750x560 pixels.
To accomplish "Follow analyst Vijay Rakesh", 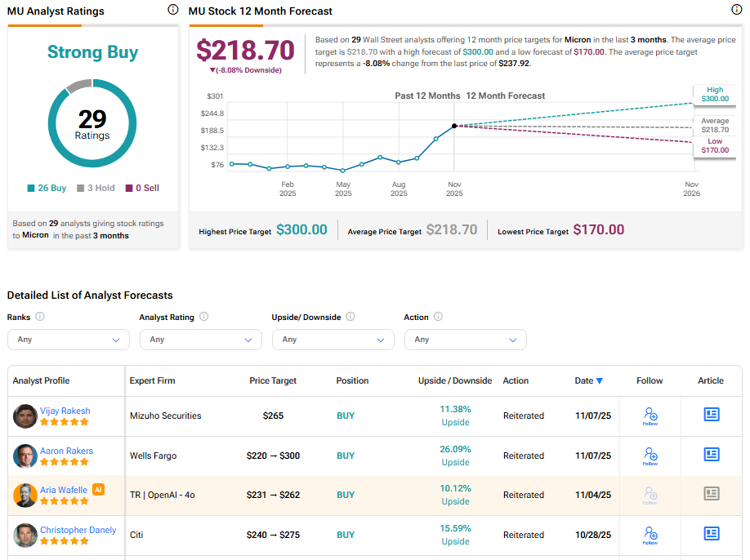I will [x=650, y=416].
